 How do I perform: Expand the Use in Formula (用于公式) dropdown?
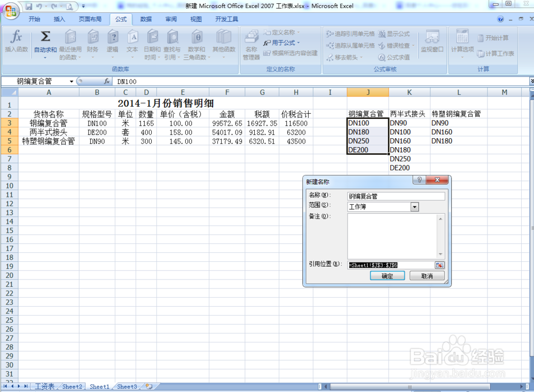299,43
